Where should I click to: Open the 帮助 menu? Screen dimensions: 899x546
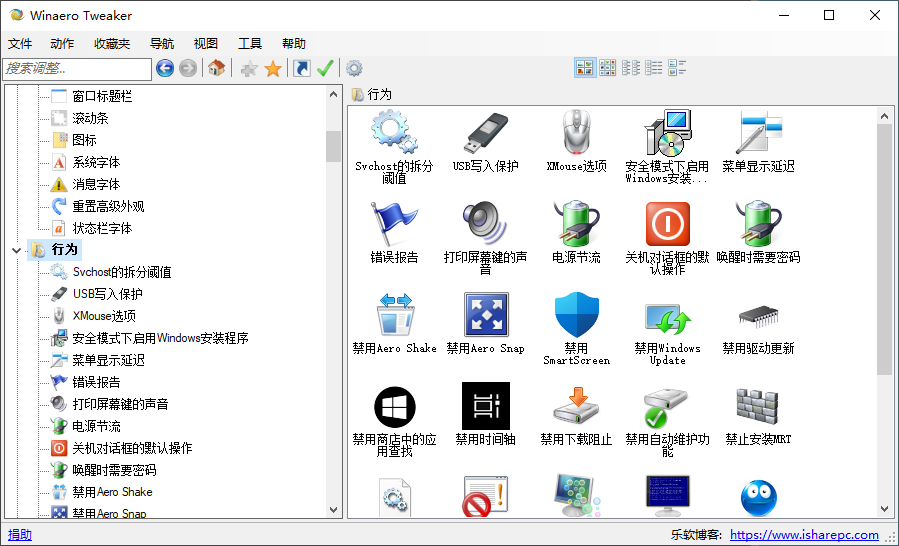294,44
